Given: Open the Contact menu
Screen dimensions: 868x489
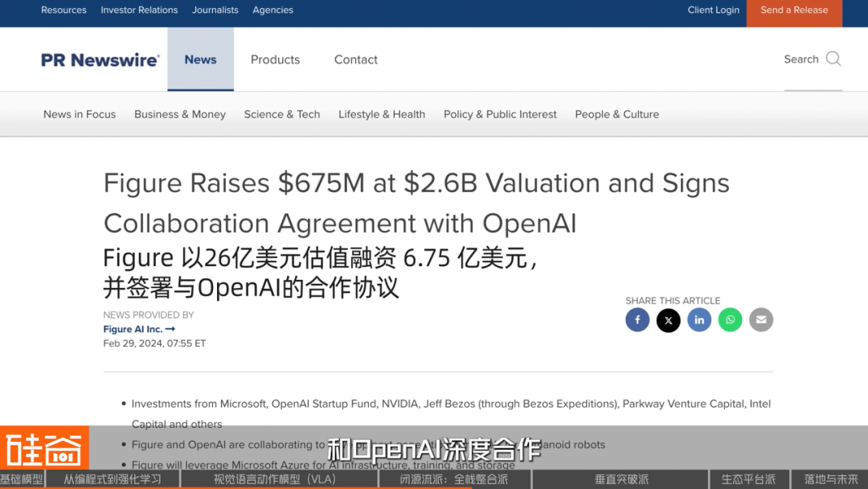Looking at the screenshot, I should pos(356,60).
